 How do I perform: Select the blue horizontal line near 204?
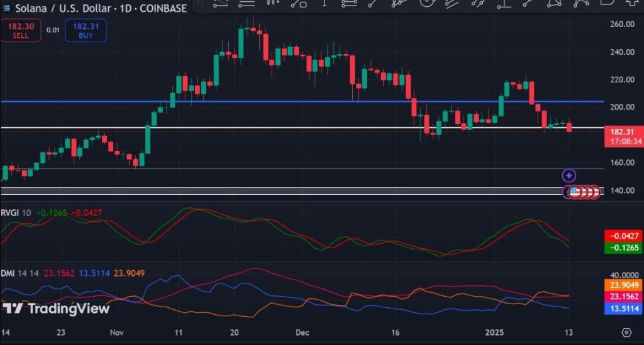303,101
